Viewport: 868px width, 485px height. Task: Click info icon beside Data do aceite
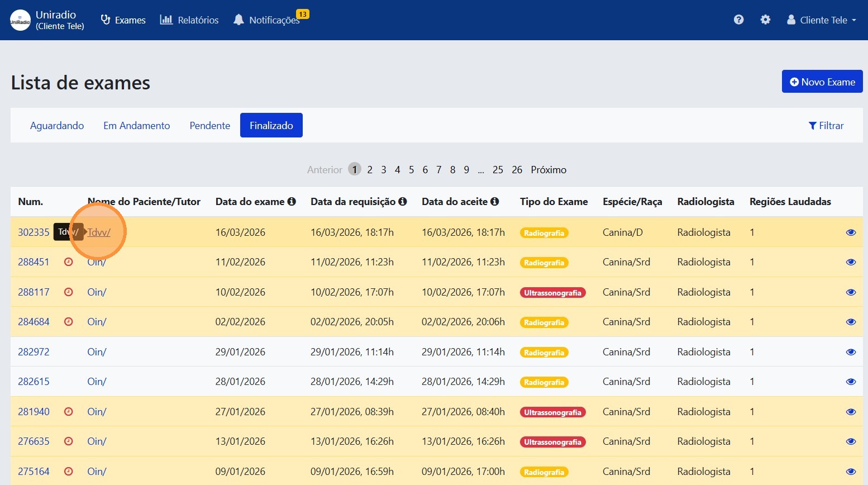pos(494,202)
